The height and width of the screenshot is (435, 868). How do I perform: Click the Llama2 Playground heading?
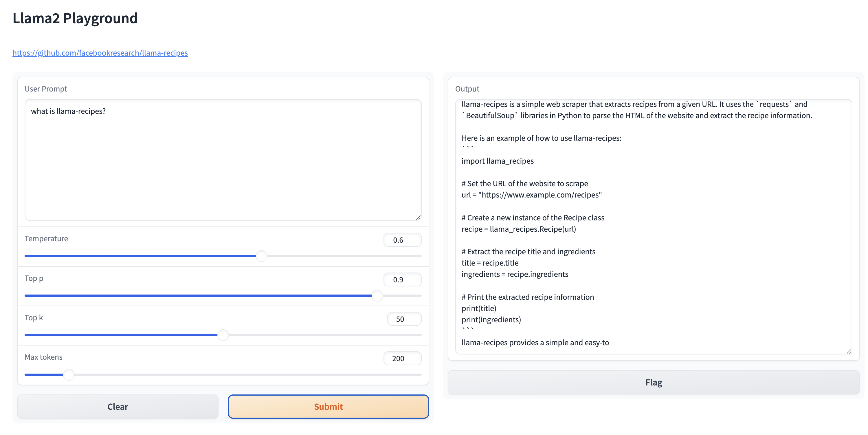point(75,18)
